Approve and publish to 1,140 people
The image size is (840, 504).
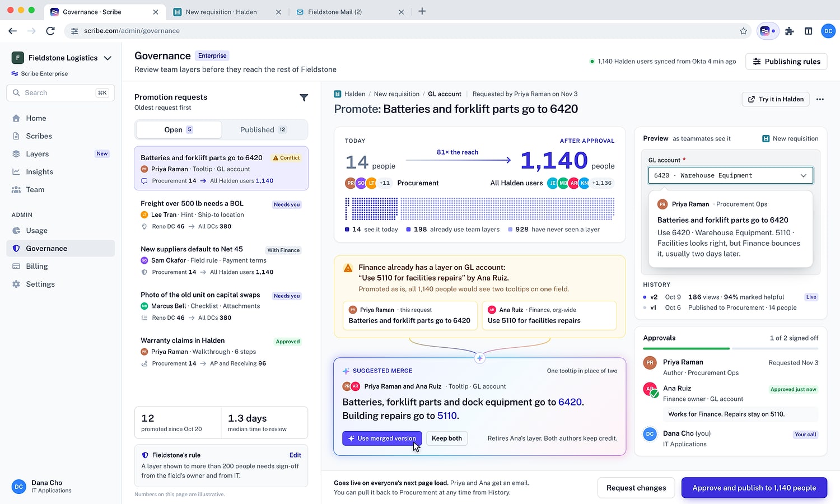point(754,488)
